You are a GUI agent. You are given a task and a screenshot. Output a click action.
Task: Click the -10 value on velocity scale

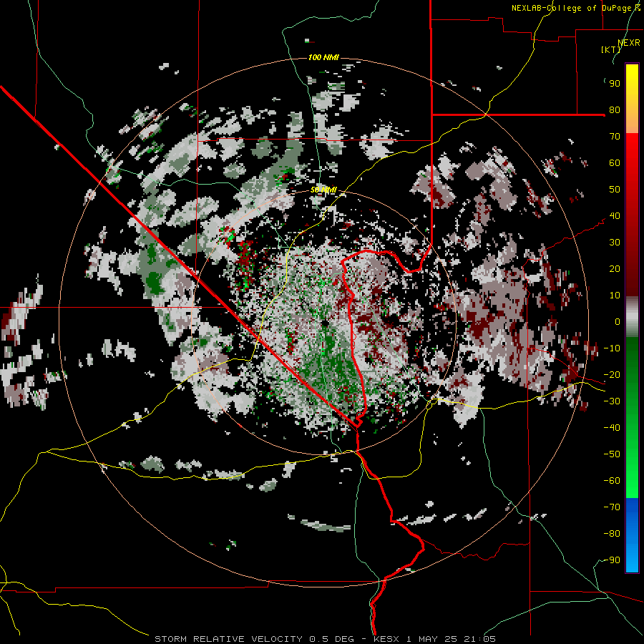(x=612, y=348)
